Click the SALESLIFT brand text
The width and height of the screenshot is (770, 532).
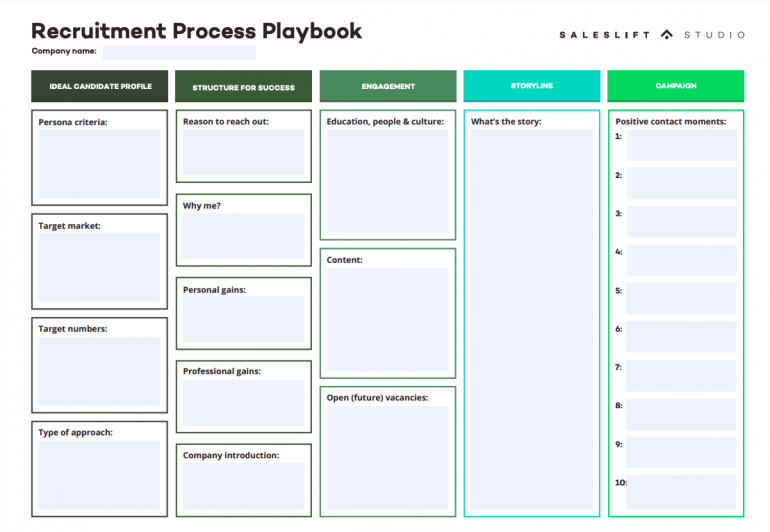pyautogui.click(x=605, y=35)
